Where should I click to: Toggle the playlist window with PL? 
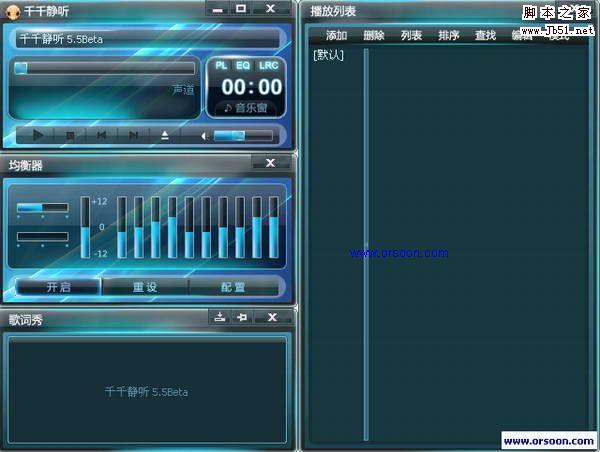[221, 65]
